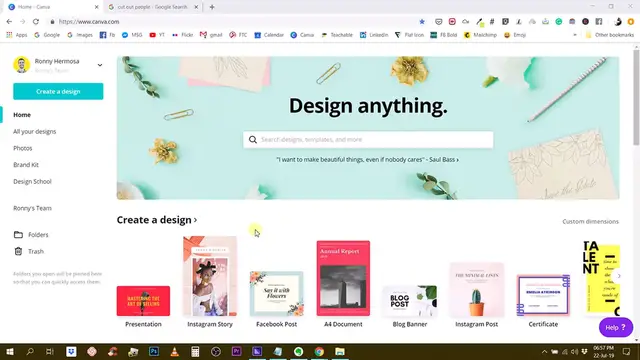Open the Canva bookmark
Viewport: 640px width, 360px height.
(x=302, y=35)
